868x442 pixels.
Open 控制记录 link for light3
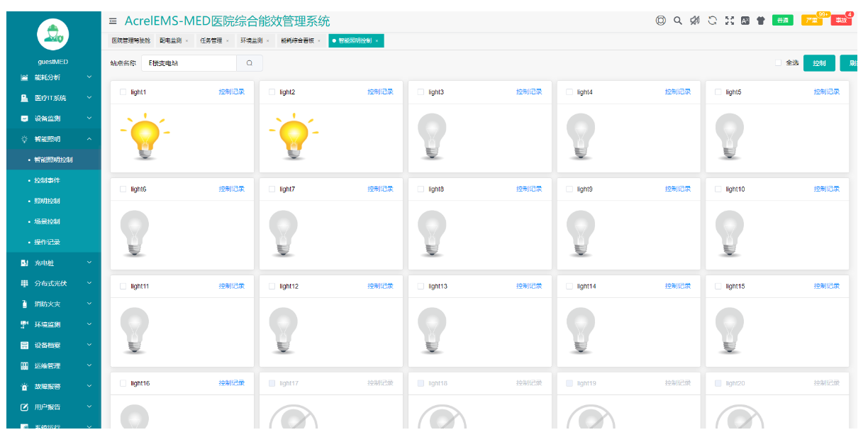pyautogui.click(x=529, y=92)
